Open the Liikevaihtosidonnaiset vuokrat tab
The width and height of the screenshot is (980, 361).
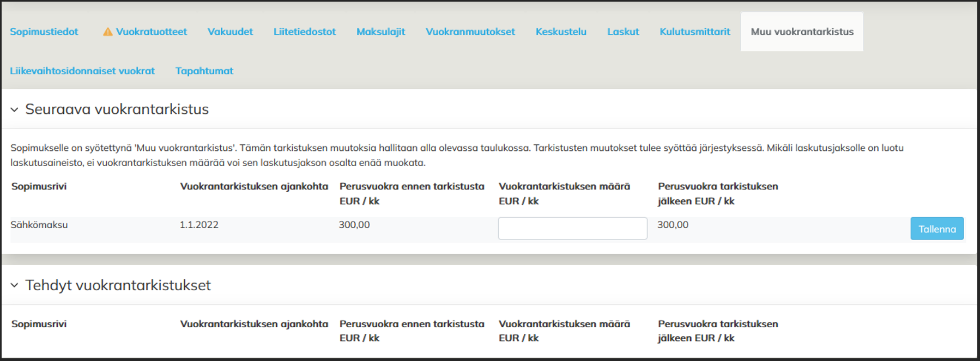coord(82,71)
